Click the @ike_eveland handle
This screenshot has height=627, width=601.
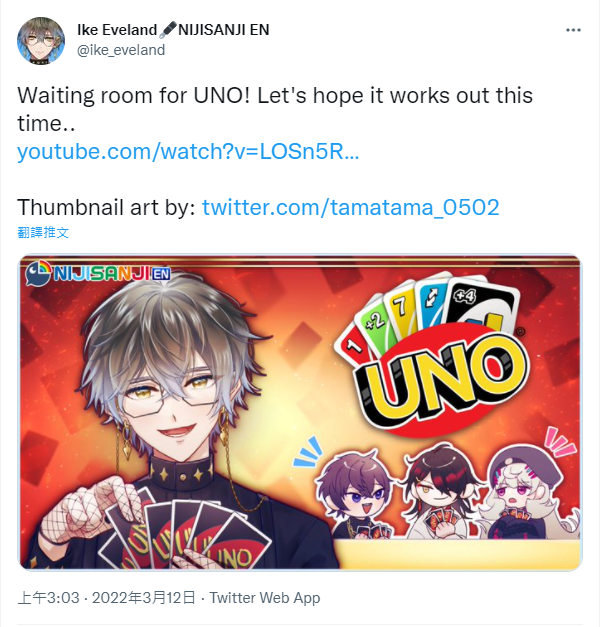tap(121, 50)
